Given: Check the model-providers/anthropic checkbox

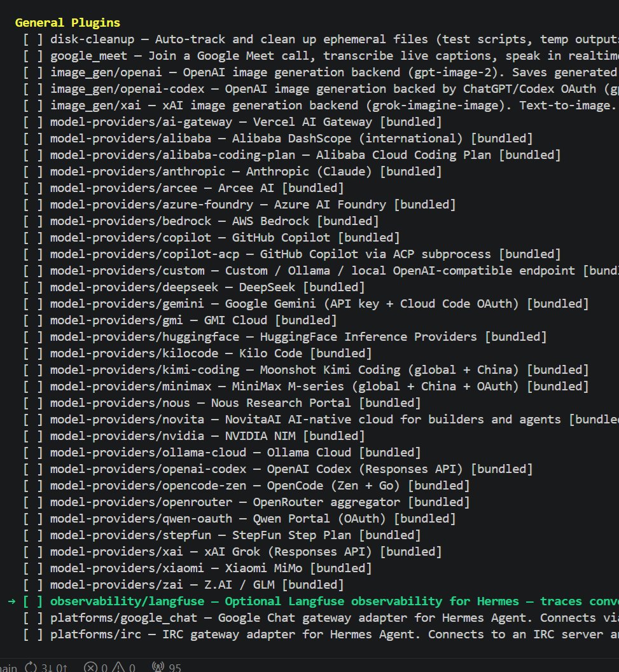Looking at the screenshot, I should (33, 172).
